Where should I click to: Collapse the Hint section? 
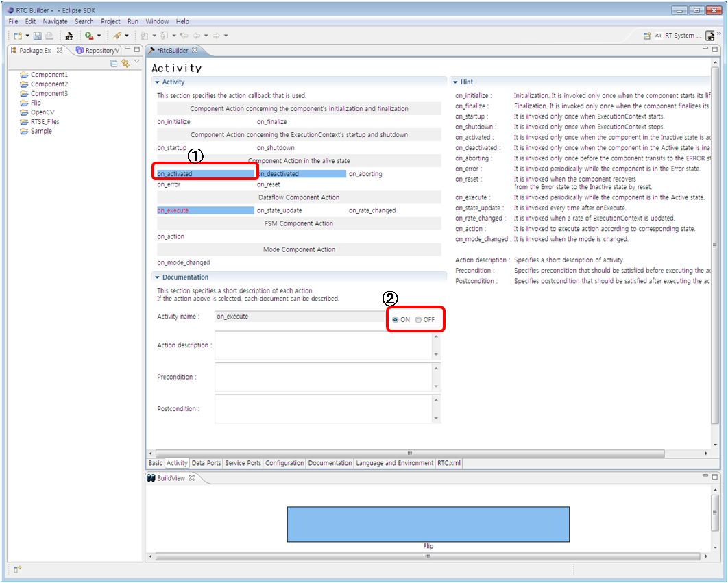pos(455,82)
